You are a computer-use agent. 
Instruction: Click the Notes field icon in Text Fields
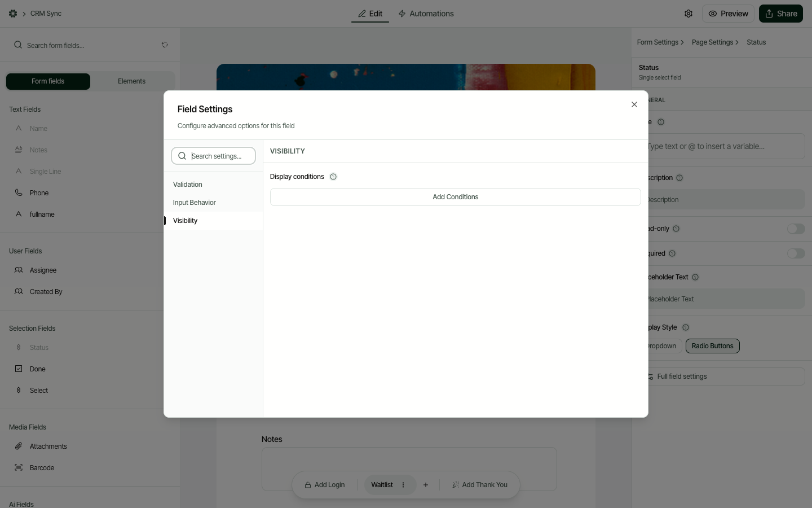coord(18,150)
